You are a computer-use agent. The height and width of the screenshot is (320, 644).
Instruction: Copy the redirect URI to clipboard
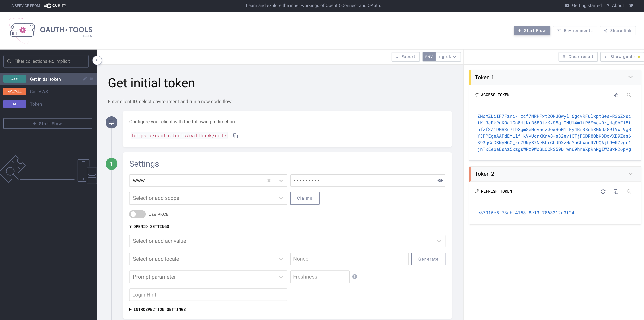tap(235, 136)
